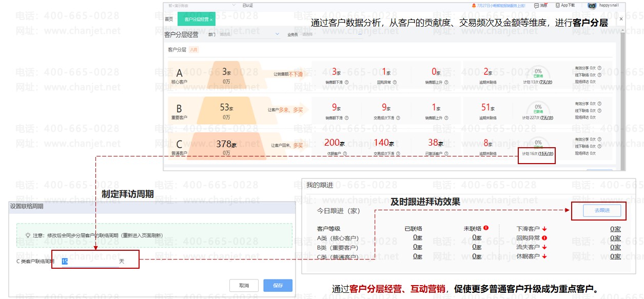Click C-row 0% contacted progress ring

538,144
